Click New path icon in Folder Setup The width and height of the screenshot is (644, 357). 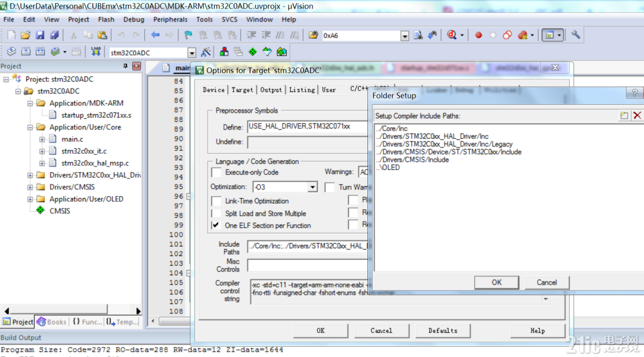point(624,115)
